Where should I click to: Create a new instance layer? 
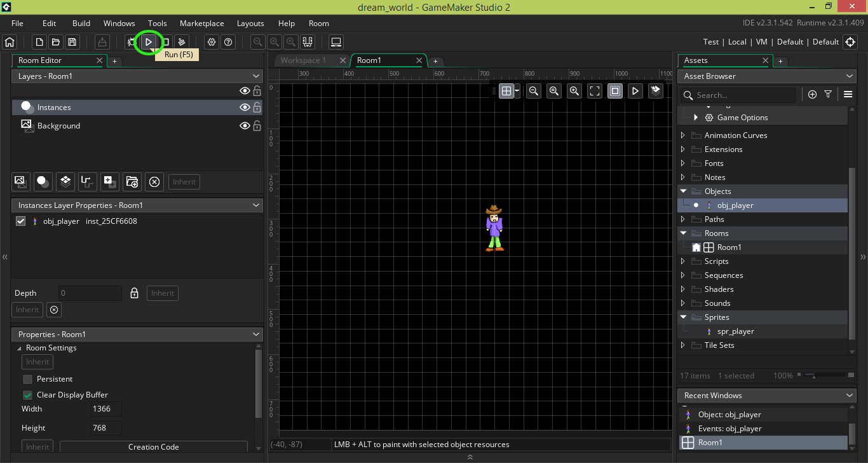pos(43,181)
